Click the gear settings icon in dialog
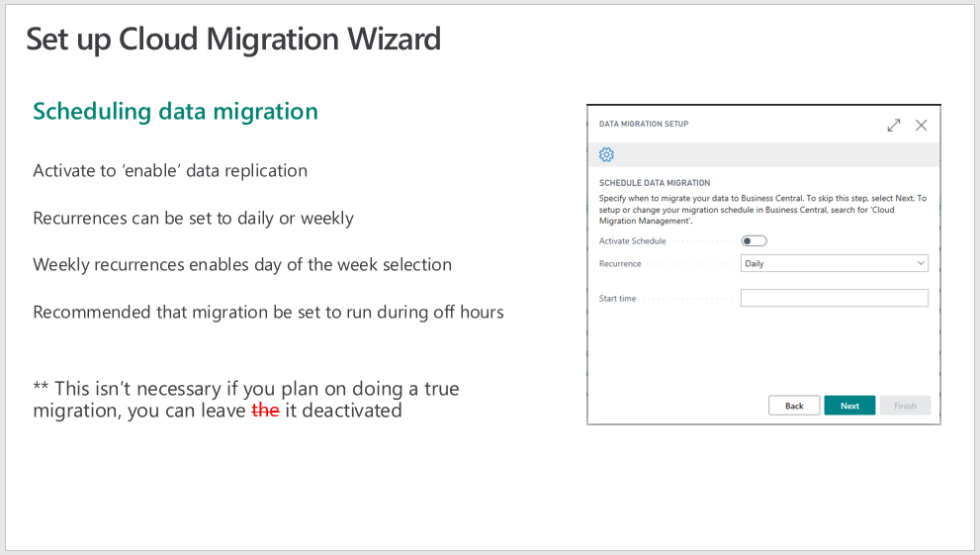980x555 pixels. tap(606, 154)
